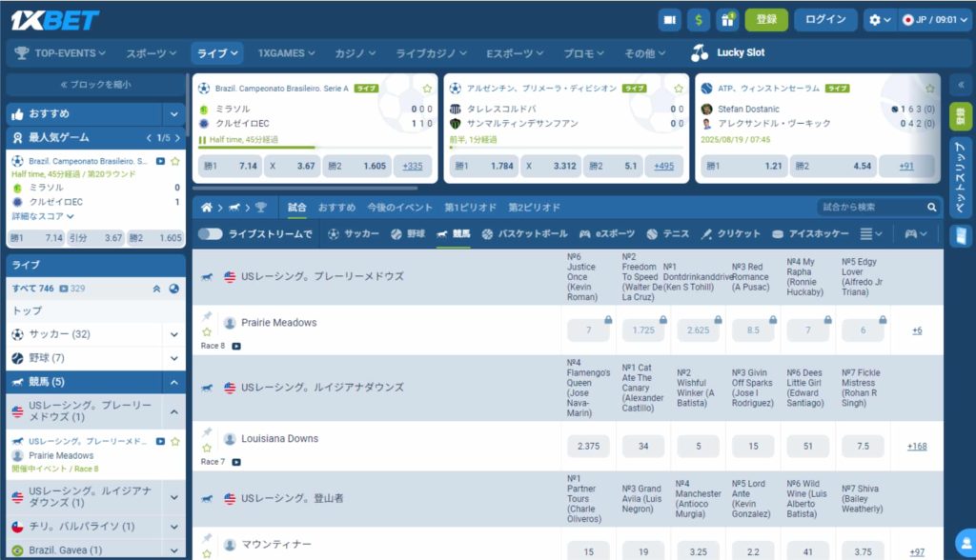Switch to the 今後のイベント tab

pos(399,208)
